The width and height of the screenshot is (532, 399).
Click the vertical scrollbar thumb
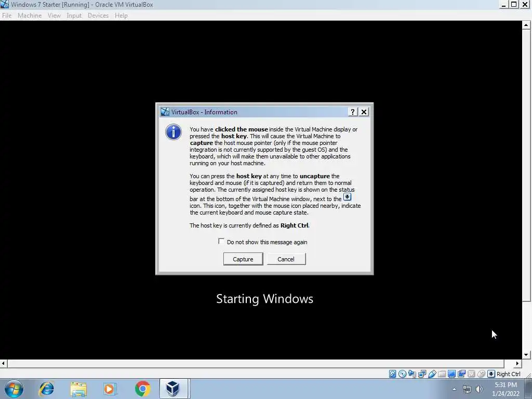[526, 165]
